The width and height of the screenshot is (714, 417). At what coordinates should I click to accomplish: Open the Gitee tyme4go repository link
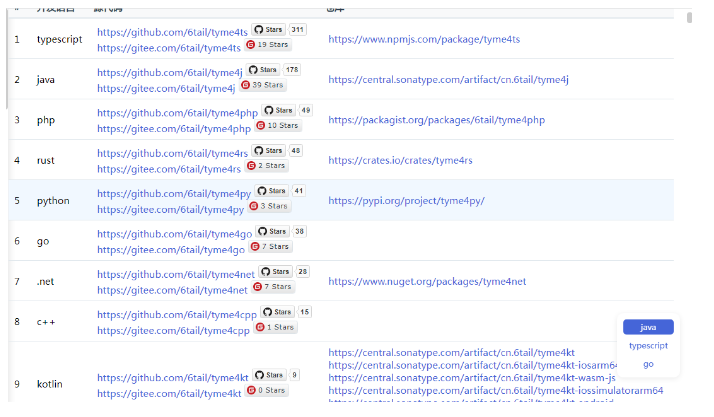tap(171, 250)
